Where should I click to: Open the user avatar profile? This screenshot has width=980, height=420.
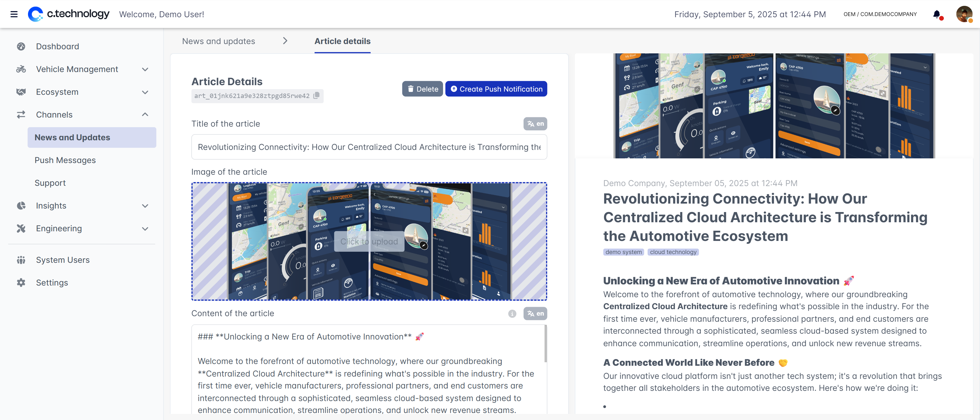click(x=964, y=15)
